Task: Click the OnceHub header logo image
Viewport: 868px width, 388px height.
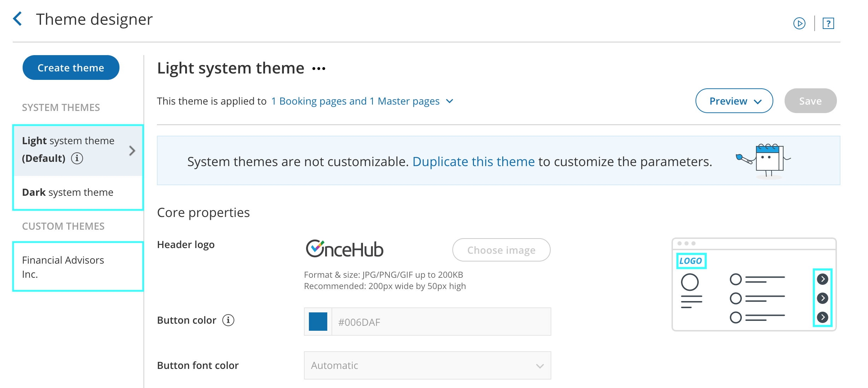Action: (x=345, y=249)
